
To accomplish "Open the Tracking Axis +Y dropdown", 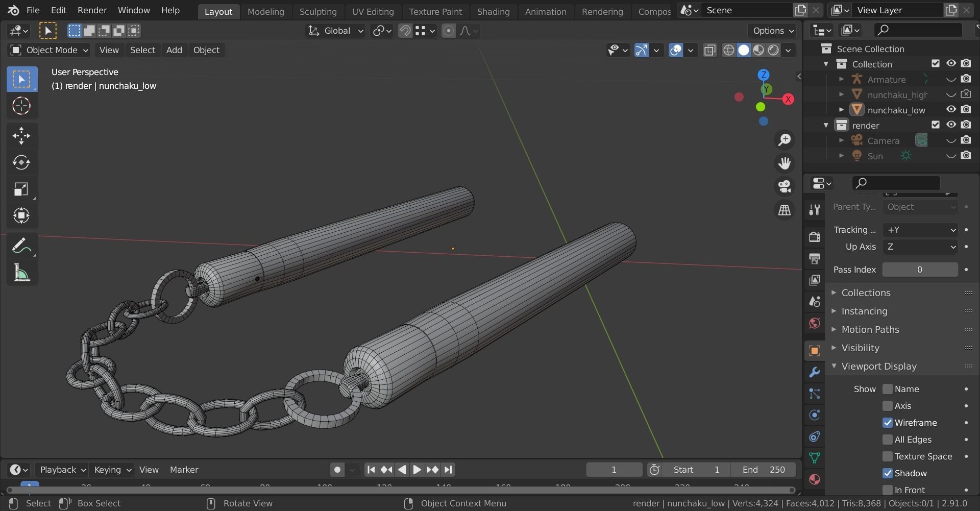I will tap(920, 230).
